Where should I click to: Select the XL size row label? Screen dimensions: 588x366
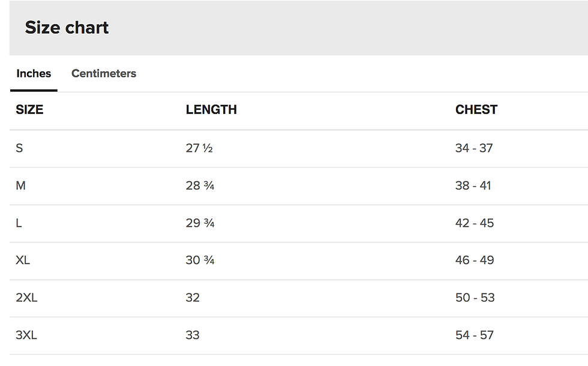(x=23, y=260)
